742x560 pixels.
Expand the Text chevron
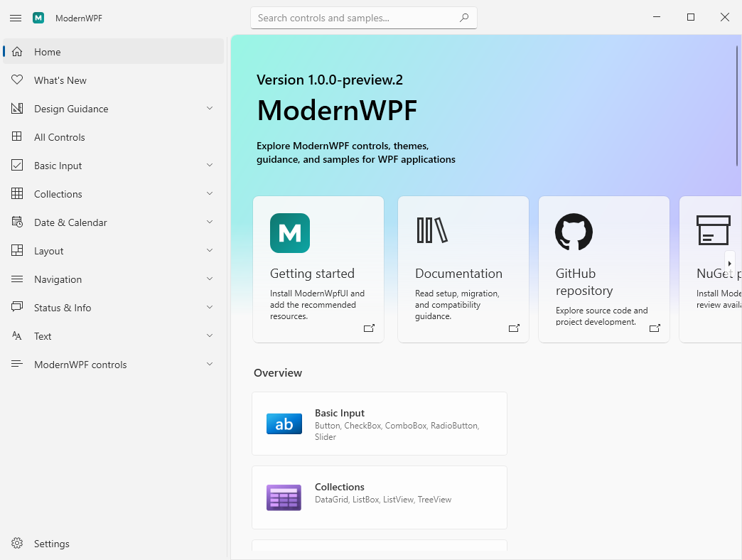click(210, 336)
